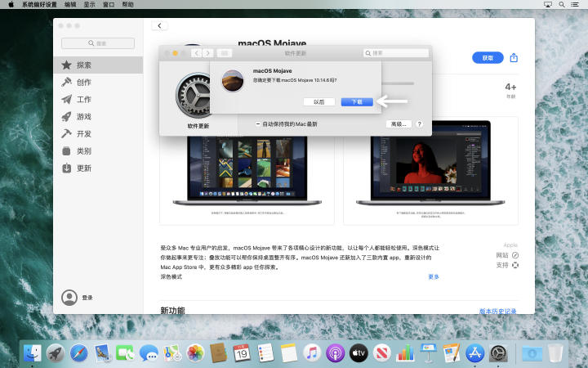Image resolution: width=588 pixels, height=368 pixels.
Task: Select 工作 (Work) in App Store sidebar
Action: pyautogui.click(x=98, y=100)
